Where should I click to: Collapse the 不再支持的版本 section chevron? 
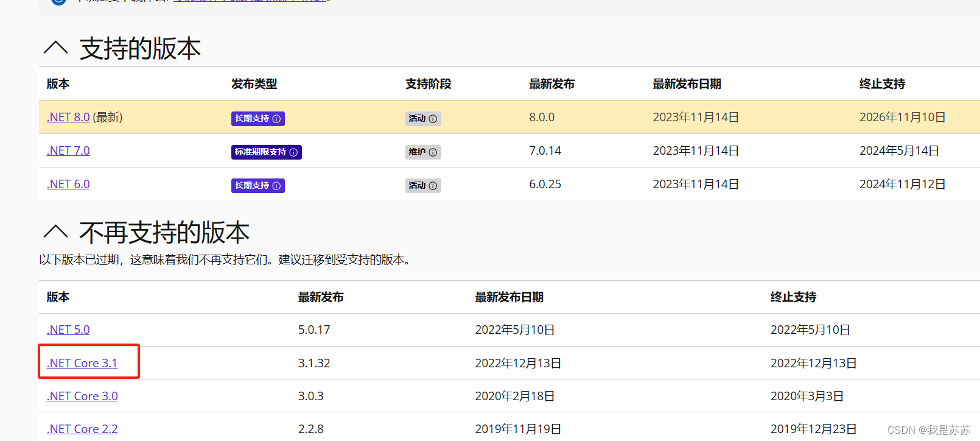click(56, 231)
